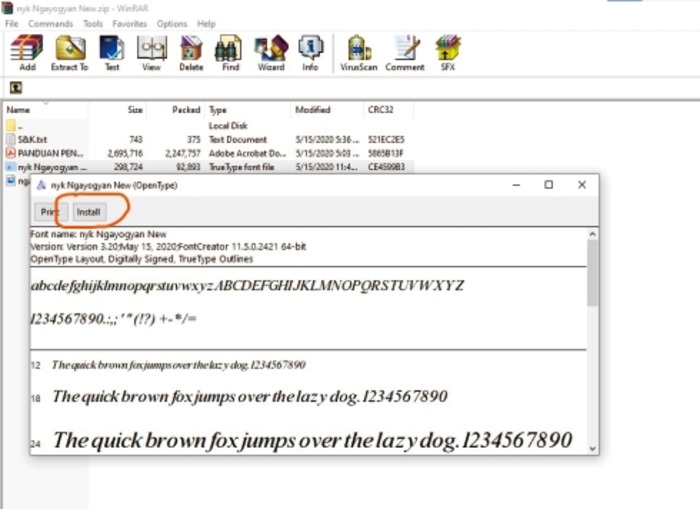Sort list by CRC32 column header

(x=389, y=110)
